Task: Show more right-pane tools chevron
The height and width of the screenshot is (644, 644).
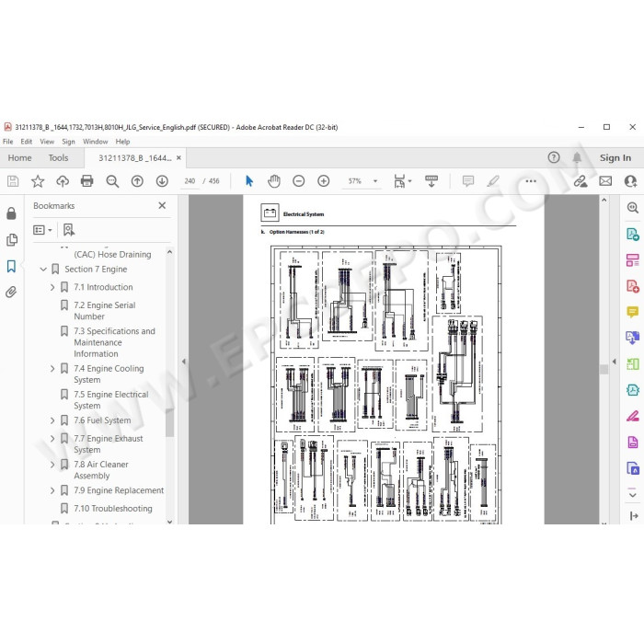Action: coord(633,495)
